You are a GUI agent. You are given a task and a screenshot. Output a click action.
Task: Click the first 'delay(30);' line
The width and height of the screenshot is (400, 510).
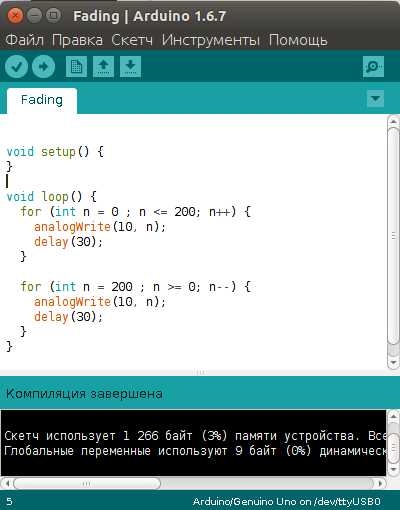tap(68, 242)
